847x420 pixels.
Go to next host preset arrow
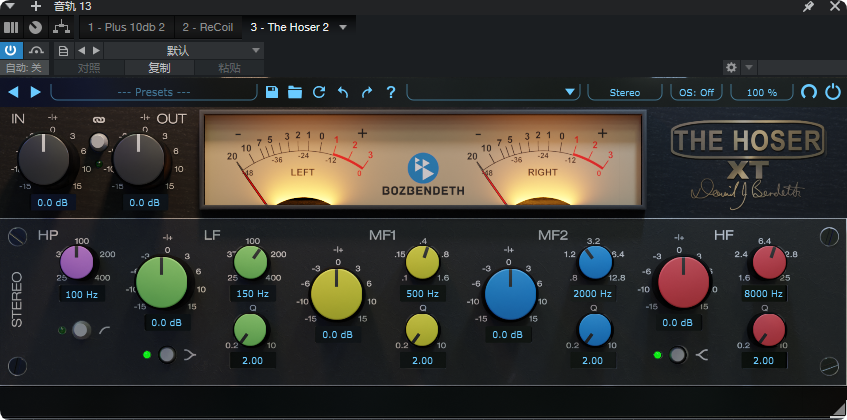[x=96, y=51]
